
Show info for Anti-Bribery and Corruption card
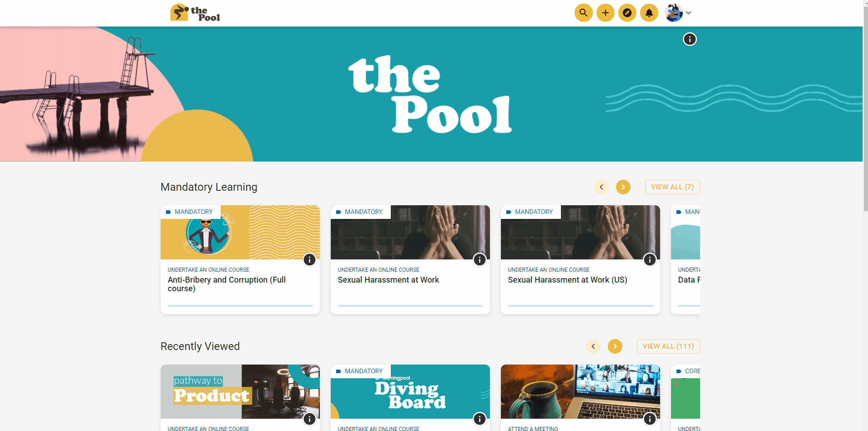(x=309, y=259)
